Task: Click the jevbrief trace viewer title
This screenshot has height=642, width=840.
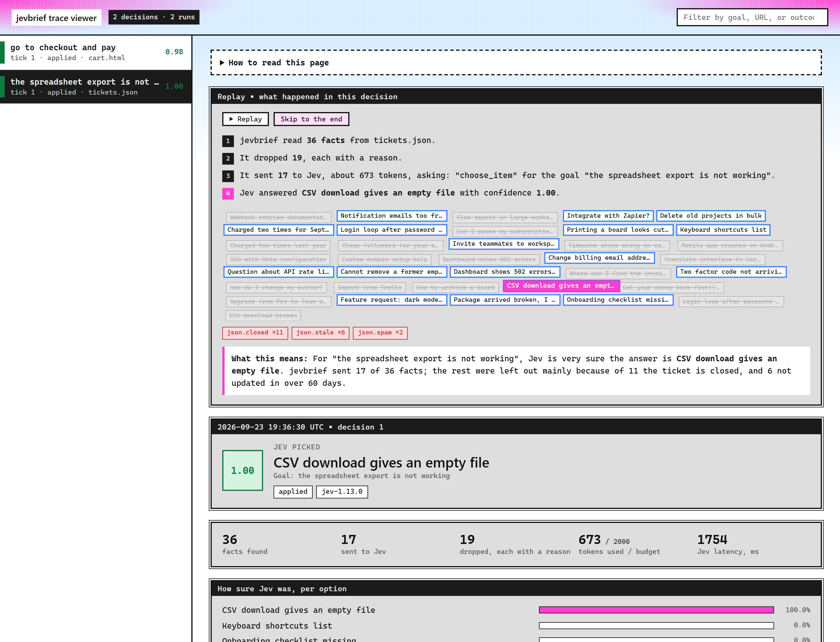Action: pos(56,18)
